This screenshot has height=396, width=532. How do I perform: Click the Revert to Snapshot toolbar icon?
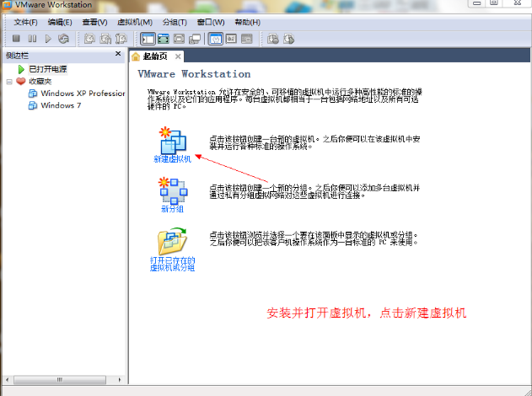[x=105, y=39]
